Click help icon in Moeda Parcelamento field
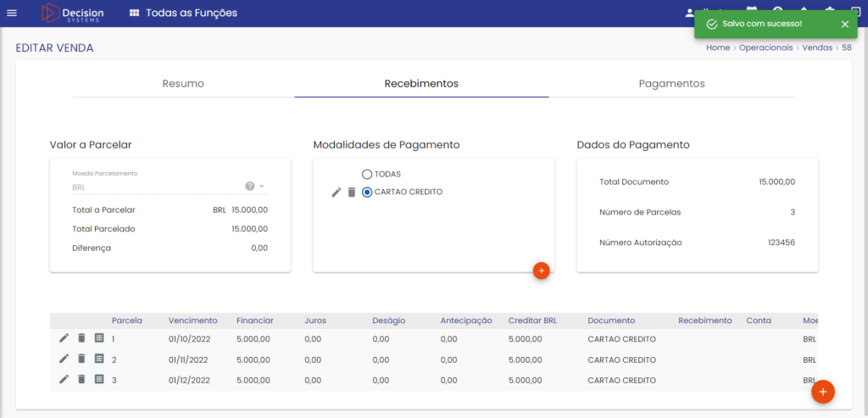The image size is (868, 418). (250, 186)
